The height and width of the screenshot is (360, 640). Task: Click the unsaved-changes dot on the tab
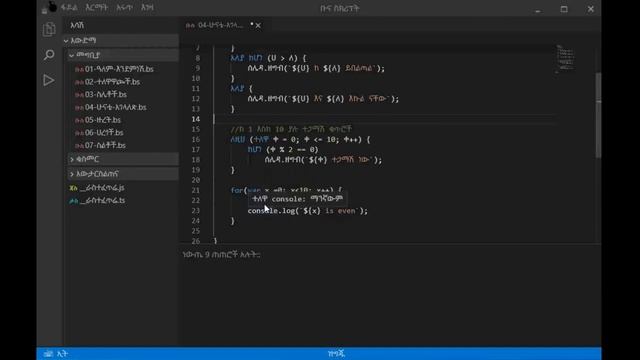pos(251,24)
